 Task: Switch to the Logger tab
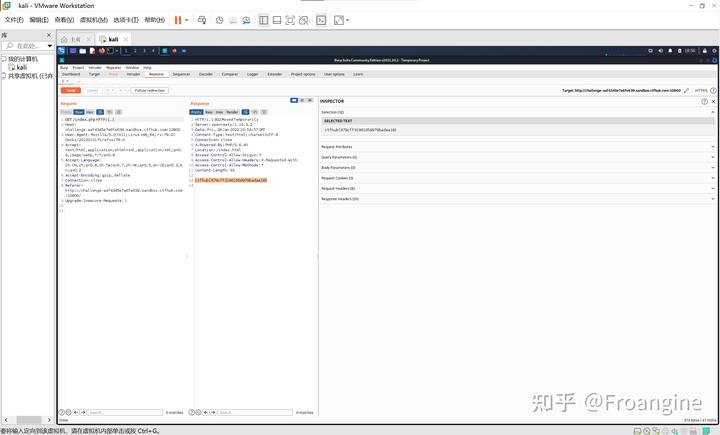(253, 74)
